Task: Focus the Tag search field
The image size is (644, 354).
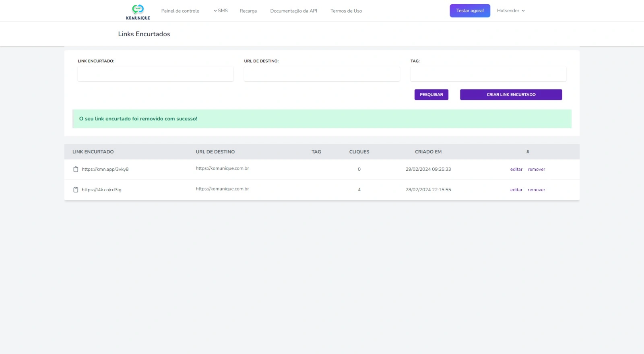Action: [x=488, y=74]
